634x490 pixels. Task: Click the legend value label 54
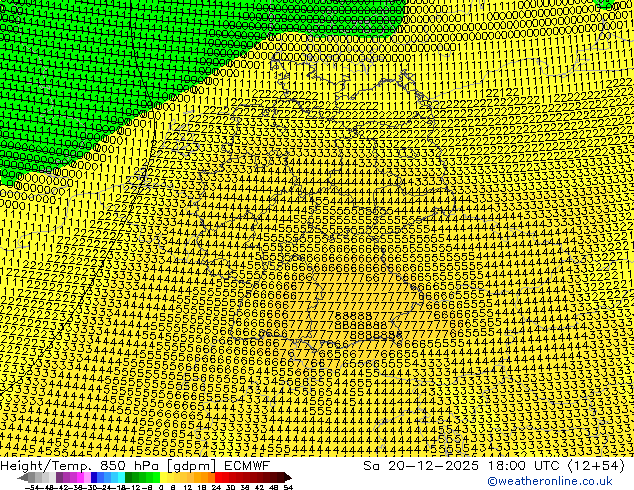288,488
